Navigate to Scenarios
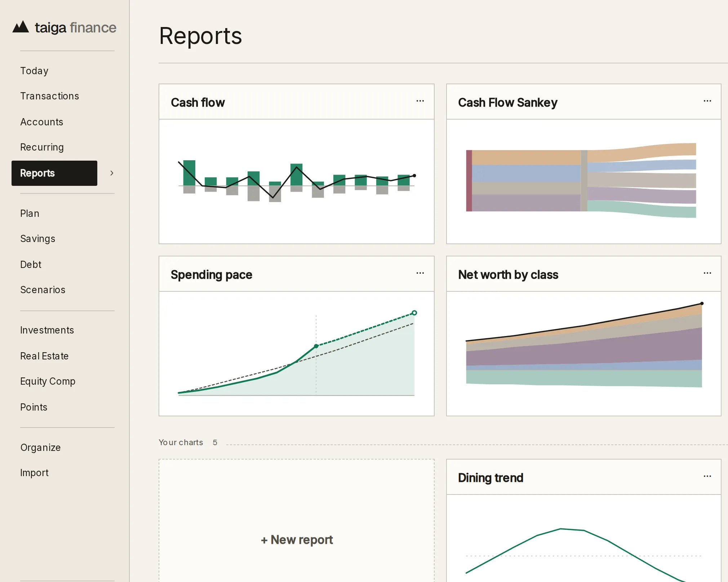The width and height of the screenshot is (728, 582). point(43,290)
